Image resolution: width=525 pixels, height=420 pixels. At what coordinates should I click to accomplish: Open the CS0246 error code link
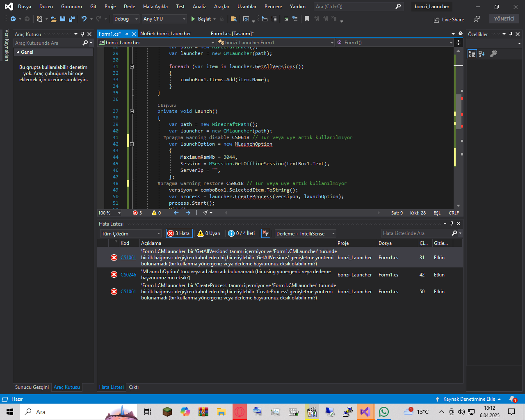128,275
